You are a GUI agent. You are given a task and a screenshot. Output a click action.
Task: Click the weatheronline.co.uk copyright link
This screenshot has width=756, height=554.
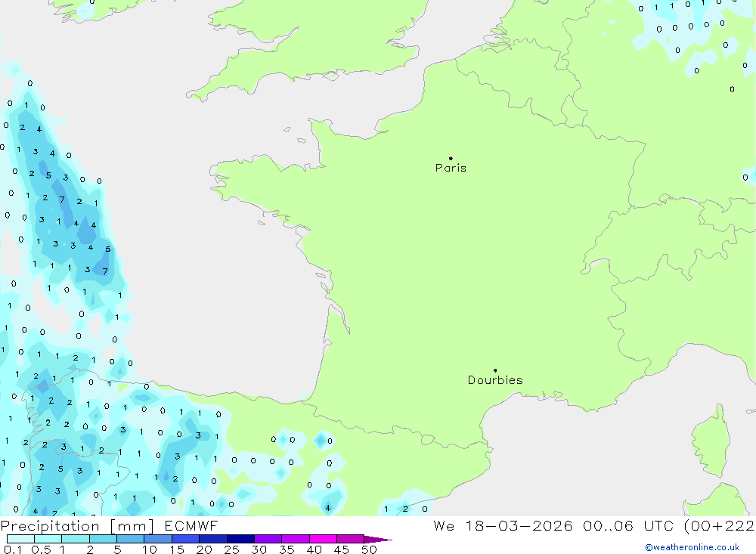point(692,547)
